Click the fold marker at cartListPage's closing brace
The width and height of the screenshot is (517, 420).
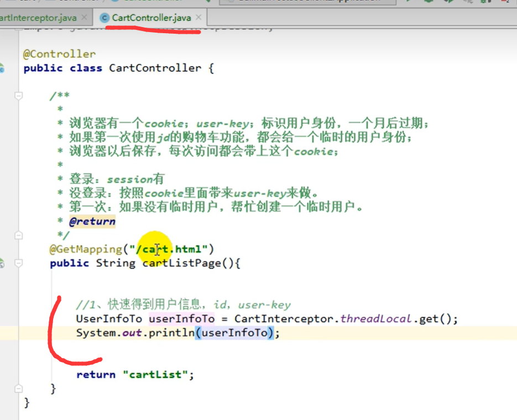click(18, 389)
